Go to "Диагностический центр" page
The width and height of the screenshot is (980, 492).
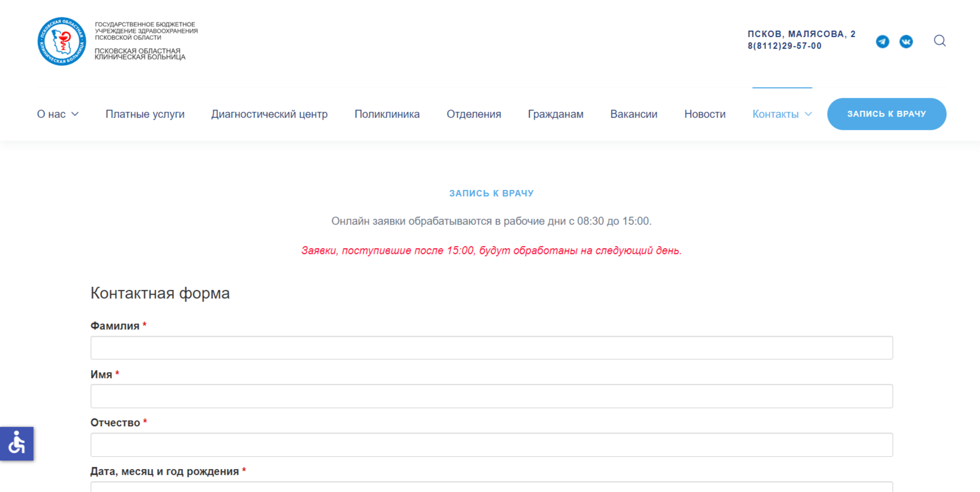click(269, 114)
